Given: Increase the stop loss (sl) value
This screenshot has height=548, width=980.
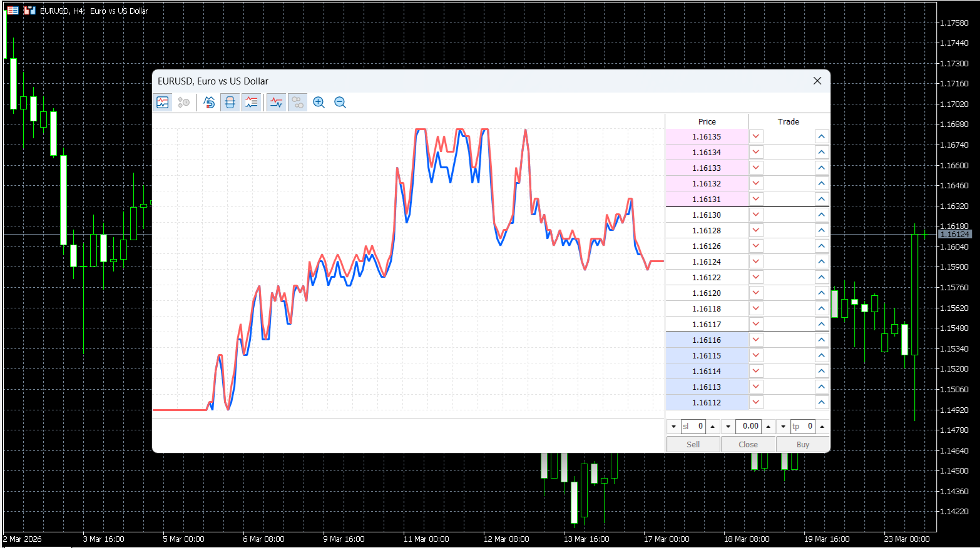Looking at the screenshot, I should (712, 427).
